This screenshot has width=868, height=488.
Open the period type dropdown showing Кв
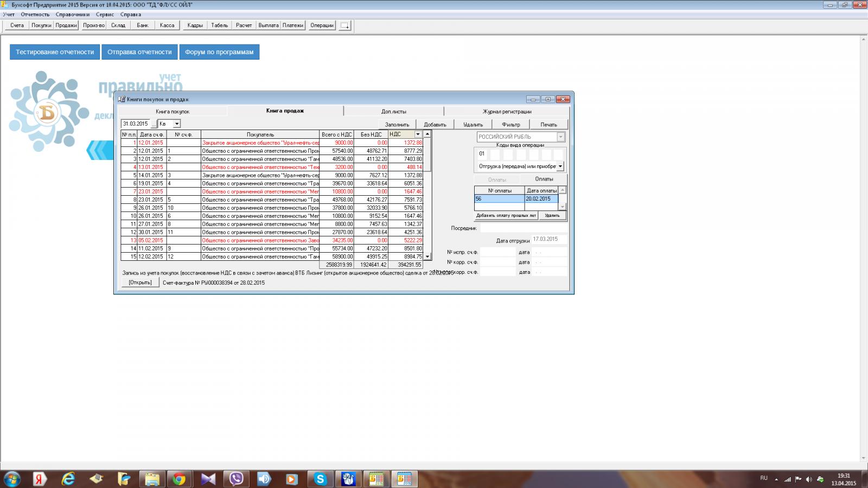176,124
